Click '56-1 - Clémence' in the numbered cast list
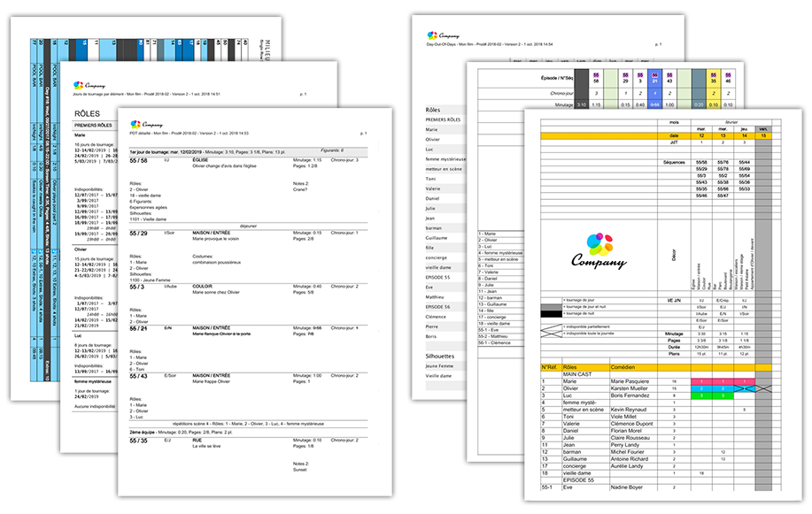 494,342
